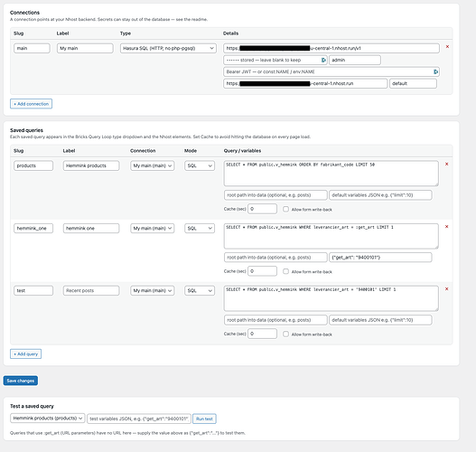Run the saved query test
This screenshot has width=476, height=452.
pyautogui.click(x=204, y=419)
